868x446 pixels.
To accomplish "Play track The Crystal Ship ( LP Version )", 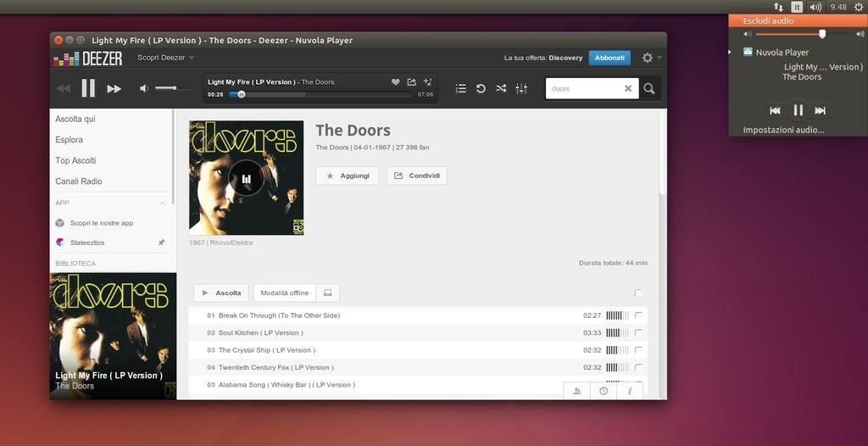I will pos(267,350).
